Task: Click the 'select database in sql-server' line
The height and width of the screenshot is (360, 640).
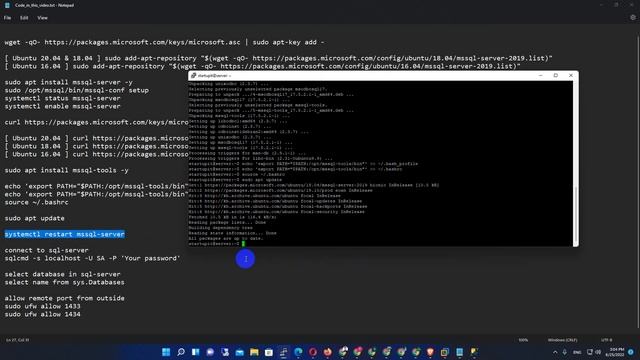Action: tap(62, 274)
